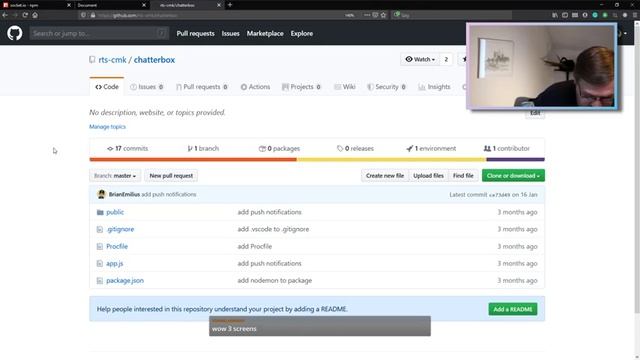Image resolution: width=640 pixels, height=360 pixels.
Task: View the 1 branch link
Action: (203, 149)
